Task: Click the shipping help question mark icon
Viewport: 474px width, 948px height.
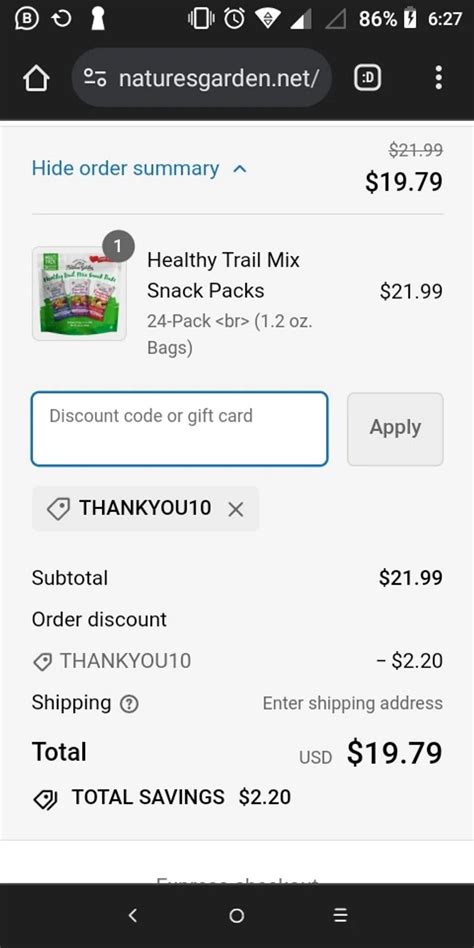Action: pyautogui.click(x=129, y=704)
